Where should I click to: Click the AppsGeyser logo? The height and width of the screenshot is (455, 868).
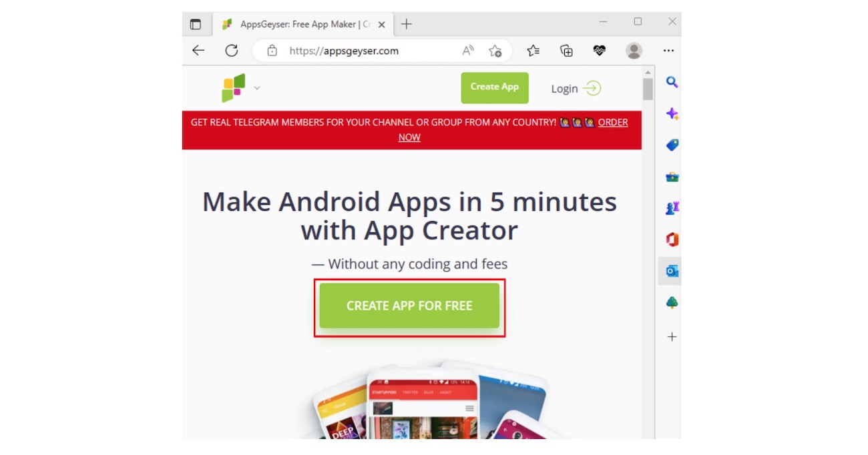234,87
